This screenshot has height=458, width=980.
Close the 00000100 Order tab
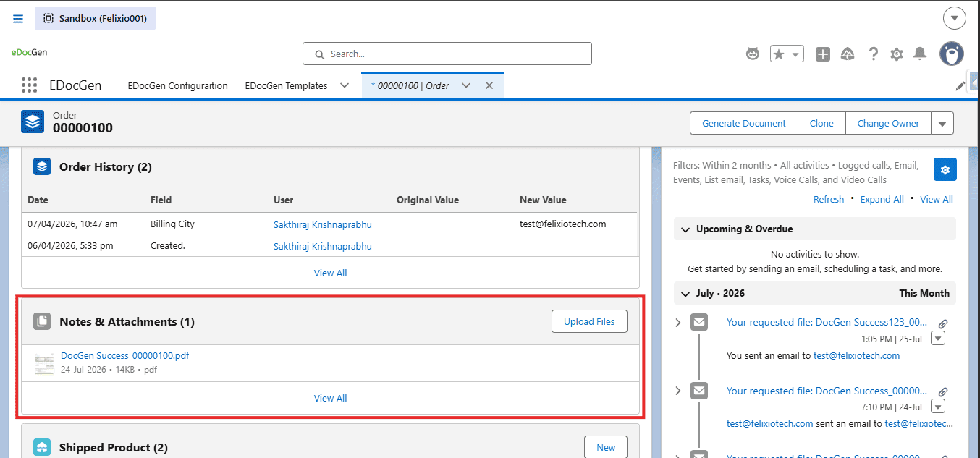(489, 85)
